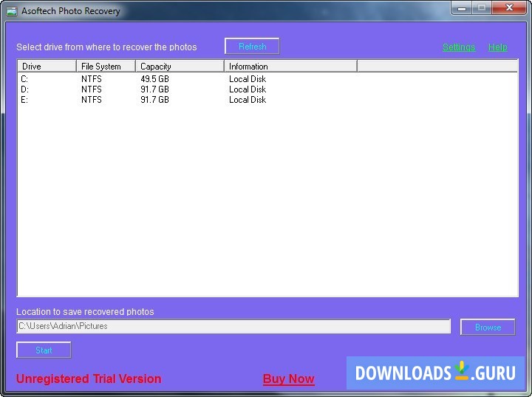Click Local Disk in the D: row
This screenshot has height=397, width=532.
[248, 89]
